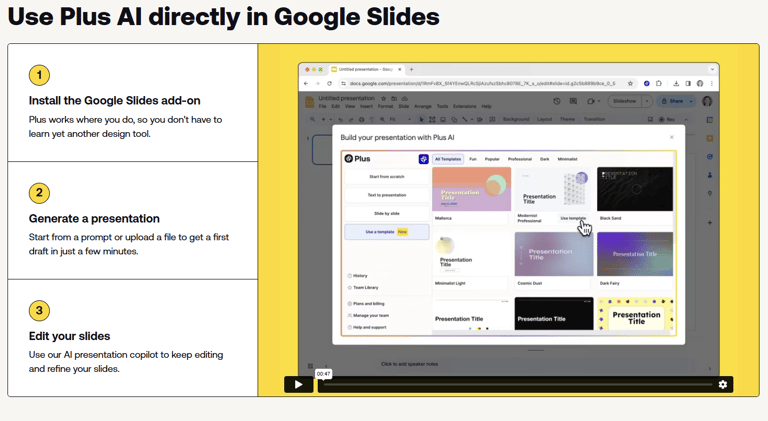Click the blue Plus AI sparkle icon

pos(424,159)
